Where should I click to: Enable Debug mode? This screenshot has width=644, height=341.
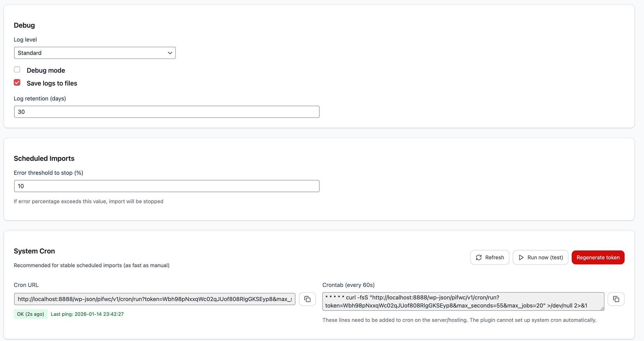tap(17, 69)
